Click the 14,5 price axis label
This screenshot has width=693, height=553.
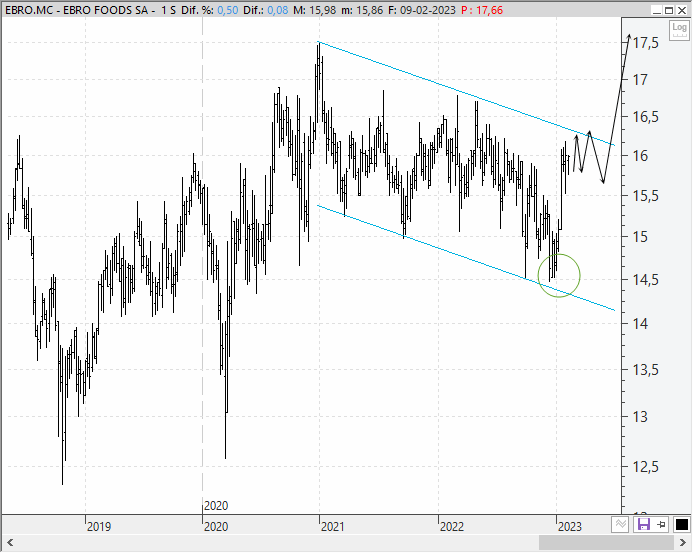point(646,280)
